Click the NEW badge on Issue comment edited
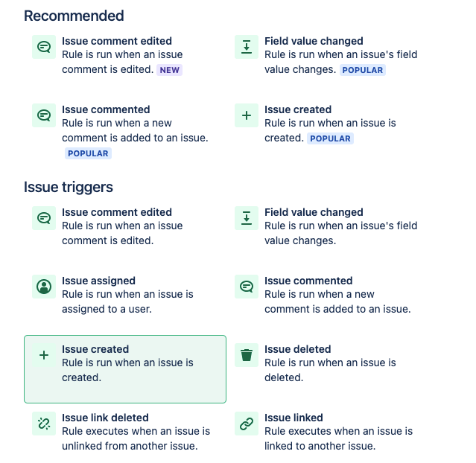476x463 pixels. [x=169, y=70]
